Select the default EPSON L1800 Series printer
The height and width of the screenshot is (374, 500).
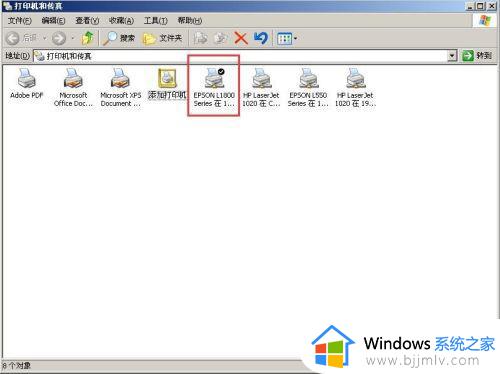click(214, 87)
